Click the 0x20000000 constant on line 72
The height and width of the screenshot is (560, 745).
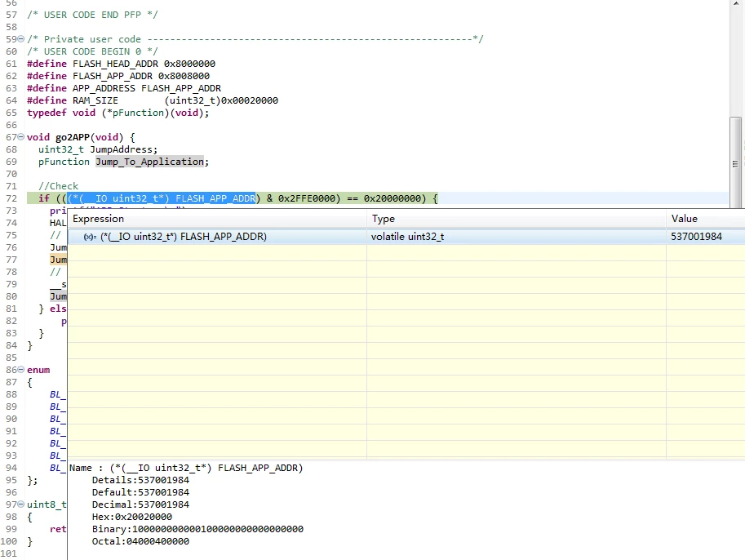point(392,198)
